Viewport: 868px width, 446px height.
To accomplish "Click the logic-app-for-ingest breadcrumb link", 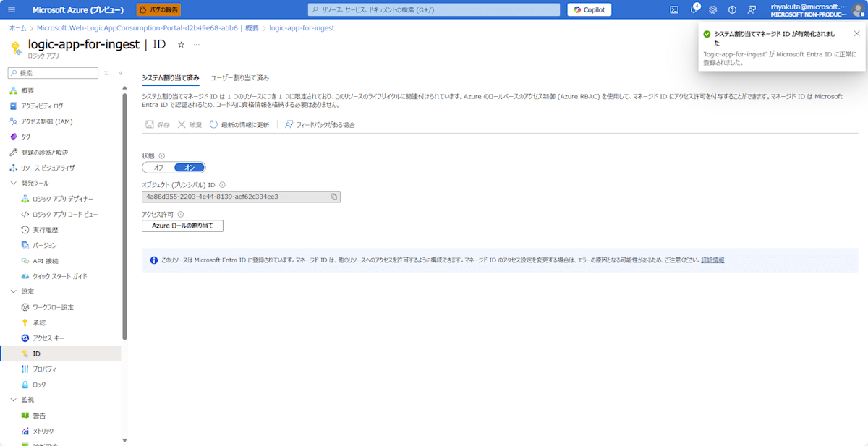I will tap(302, 27).
